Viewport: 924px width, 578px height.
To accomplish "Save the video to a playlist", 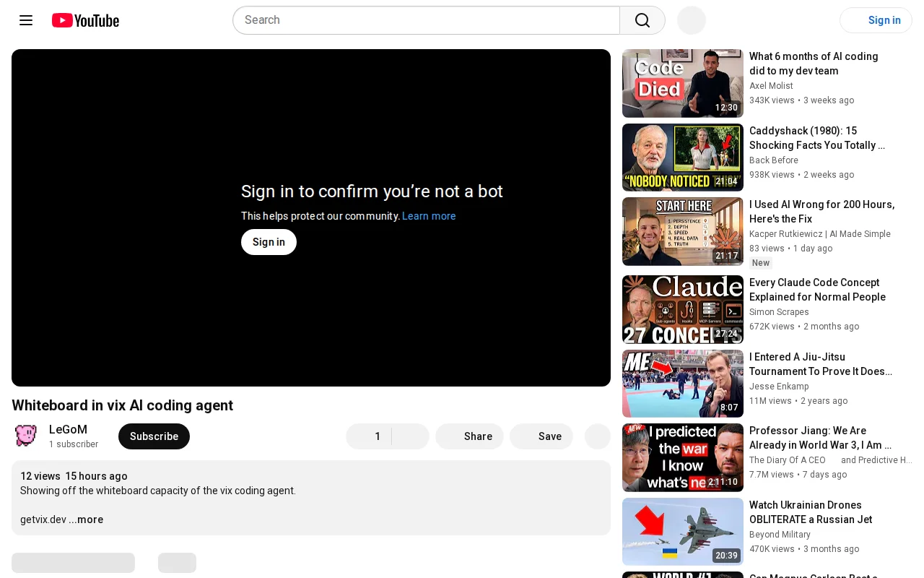I will point(541,436).
